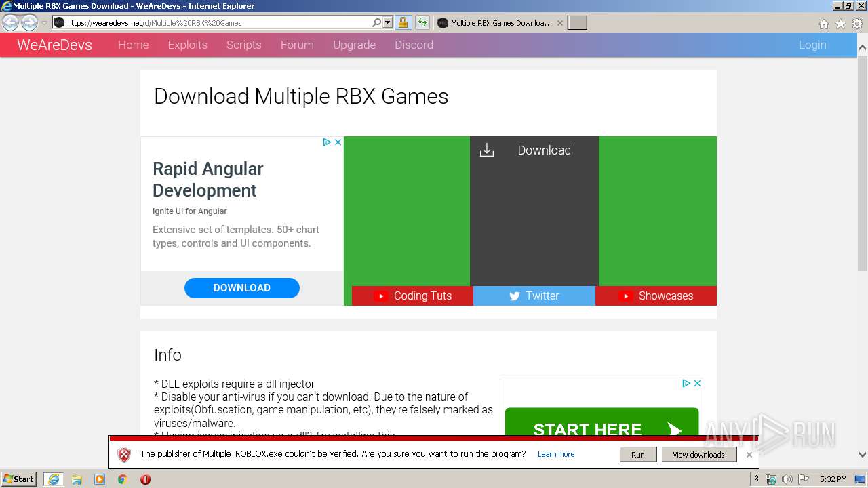The width and height of the screenshot is (868, 488).
Task: Click the red stop taskbar icon
Action: coord(145,479)
